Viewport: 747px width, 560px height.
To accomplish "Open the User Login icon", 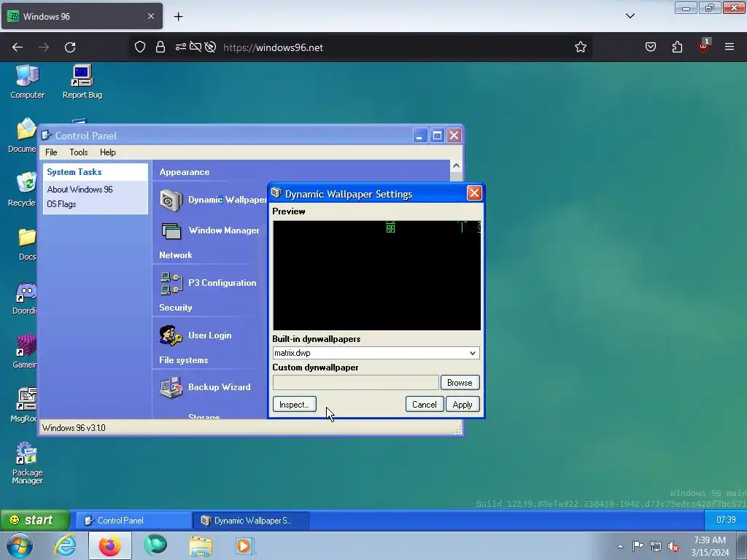I will [171, 335].
